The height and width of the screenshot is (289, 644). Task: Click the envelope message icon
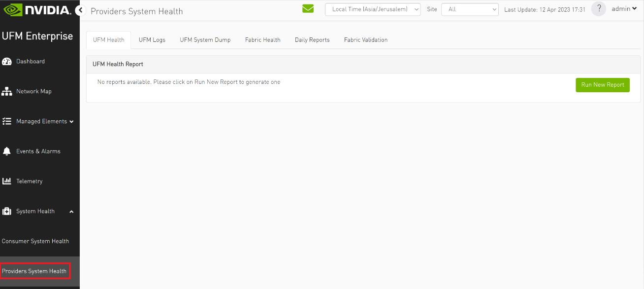[308, 8]
